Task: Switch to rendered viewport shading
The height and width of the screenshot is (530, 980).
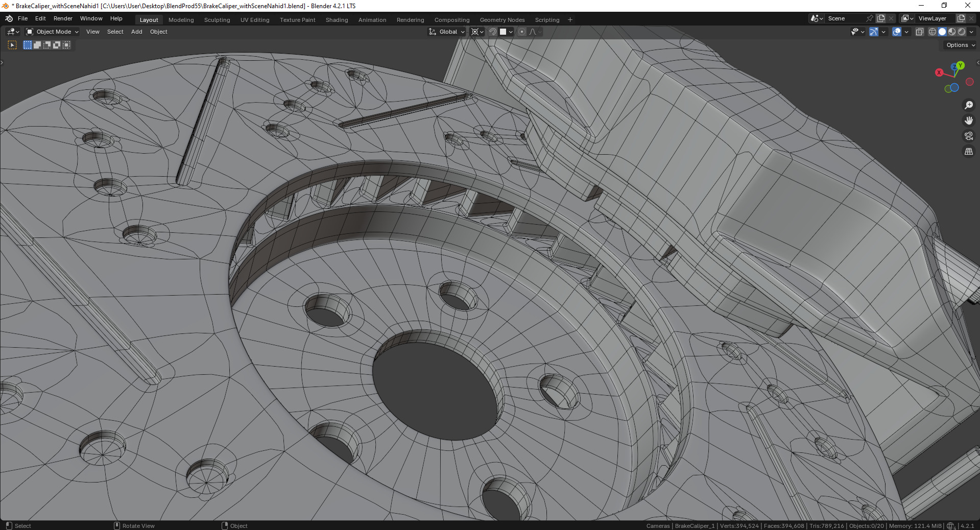Action: pos(962,32)
